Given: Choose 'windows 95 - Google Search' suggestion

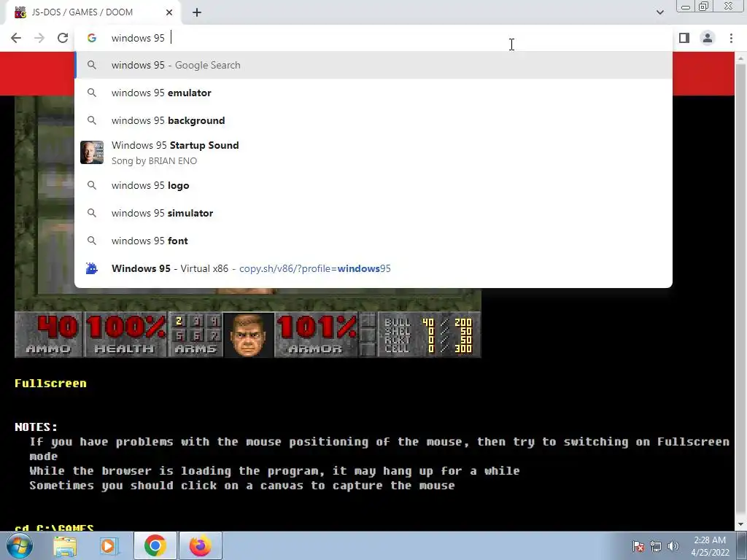Looking at the screenshot, I should coord(373,65).
